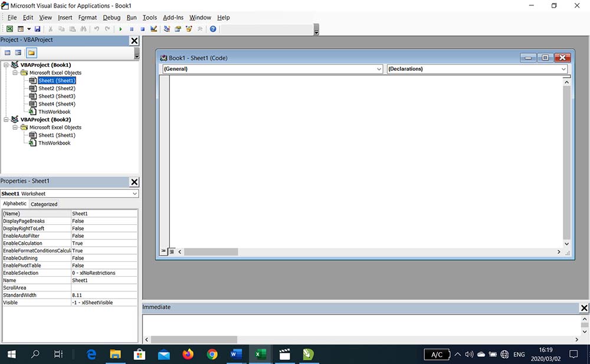Viewport: 590px width, 364px height.
Task: Select Sheet2 (Sheet2) in project tree
Action: (x=57, y=88)
